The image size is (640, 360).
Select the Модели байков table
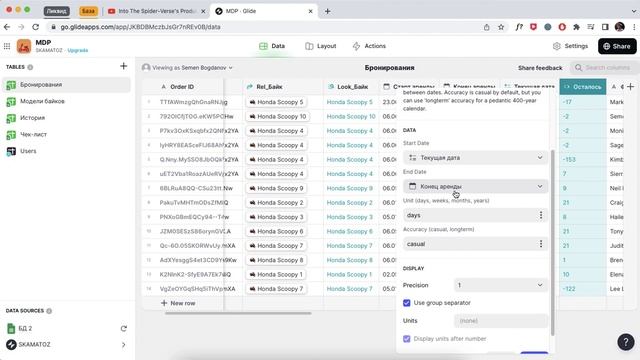point(67,101)
